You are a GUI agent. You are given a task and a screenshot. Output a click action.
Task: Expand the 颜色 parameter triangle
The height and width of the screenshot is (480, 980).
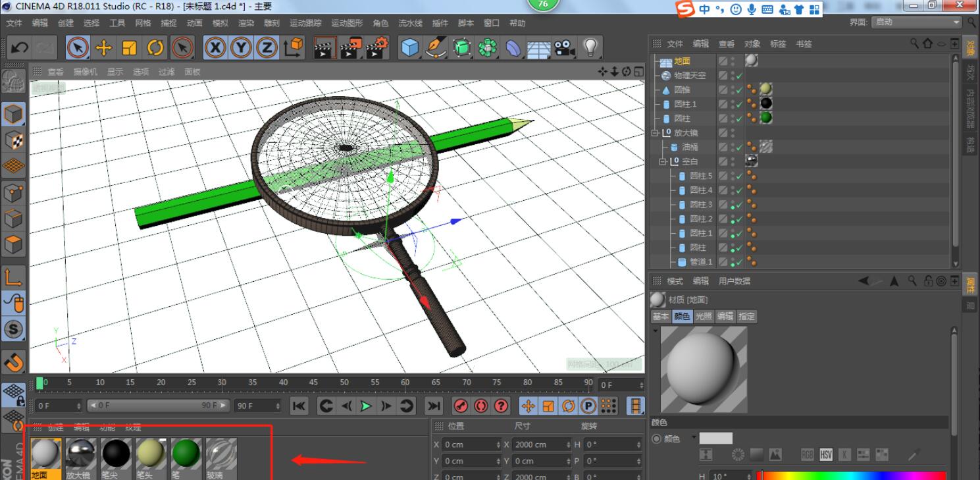click(x=693, y=437)
